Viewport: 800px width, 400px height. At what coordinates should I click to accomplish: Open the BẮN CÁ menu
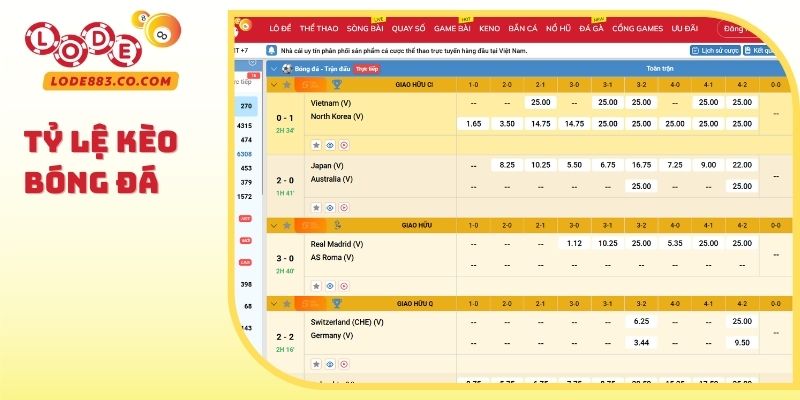pyautogui.click(x=523, y=29)
